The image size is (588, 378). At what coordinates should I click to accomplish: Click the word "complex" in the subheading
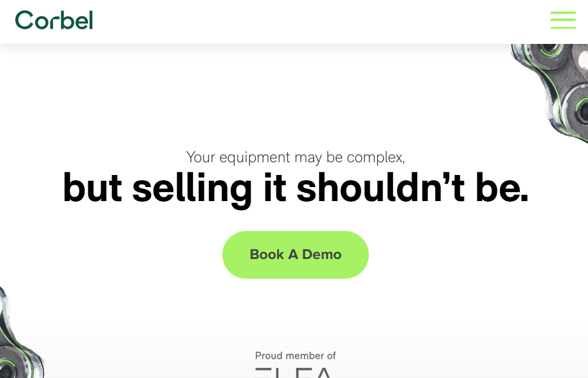[x=376, y=157]
